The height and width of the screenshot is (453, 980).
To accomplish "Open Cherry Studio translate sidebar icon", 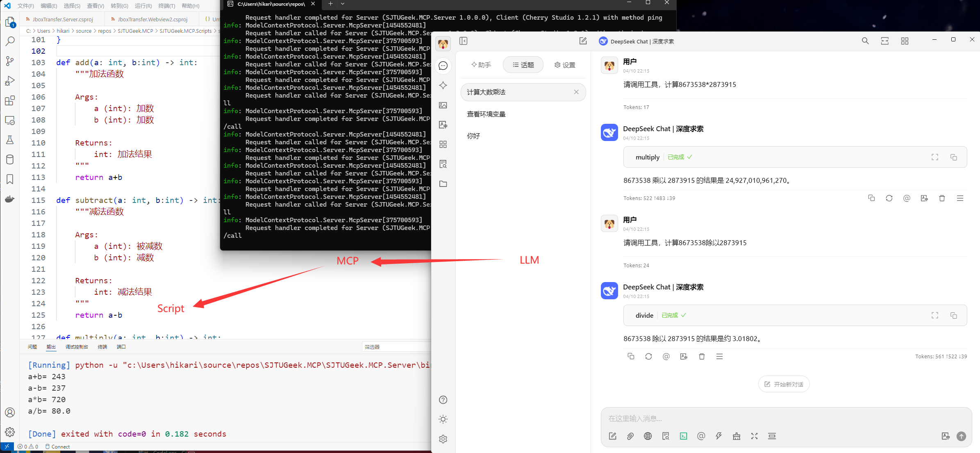I will [x=443, y=125].
